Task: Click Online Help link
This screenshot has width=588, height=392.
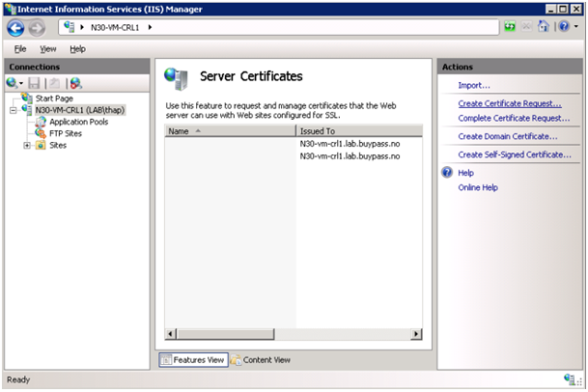Action: pos(478,187)
